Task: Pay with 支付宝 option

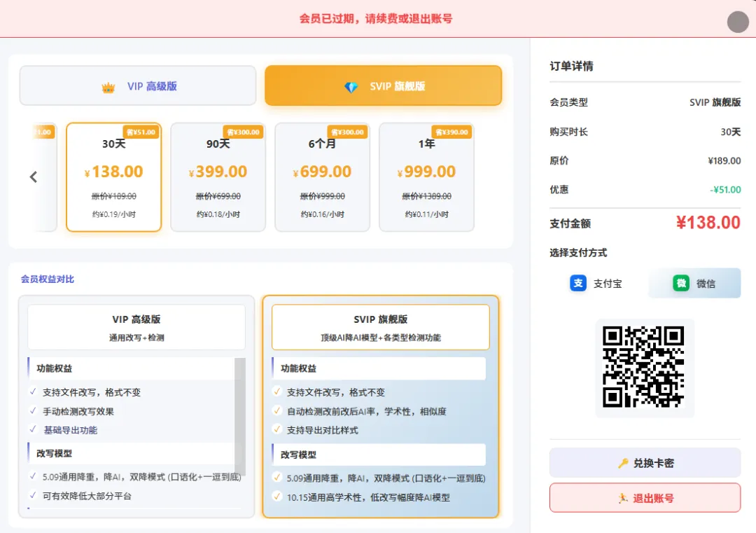Action: (596, 283)
